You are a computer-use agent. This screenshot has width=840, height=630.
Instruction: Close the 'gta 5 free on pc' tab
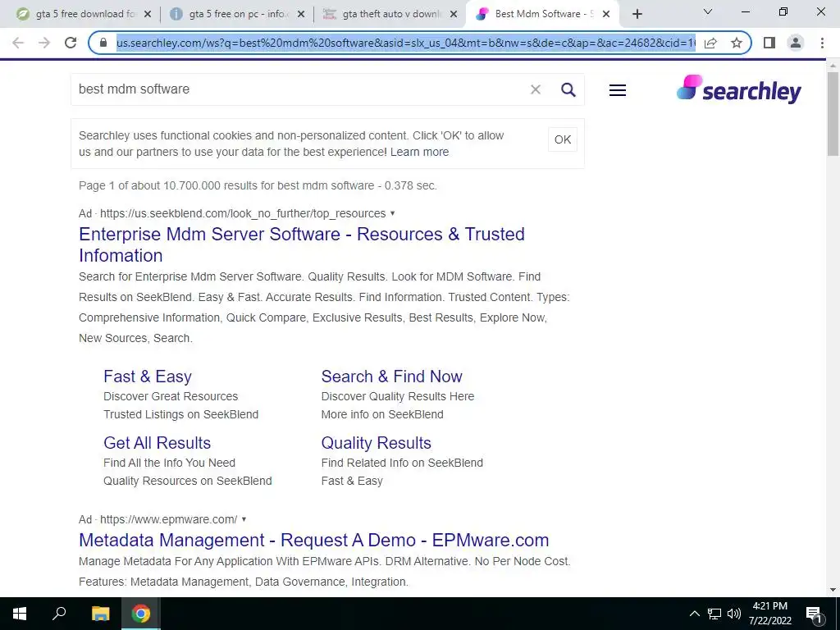(301, 15)
